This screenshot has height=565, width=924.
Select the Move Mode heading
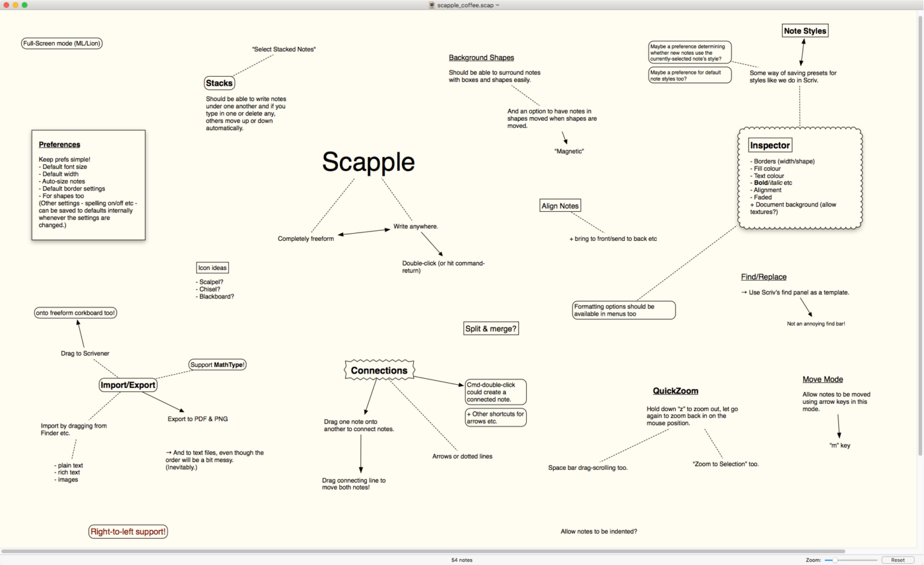(x=822, y=379)
